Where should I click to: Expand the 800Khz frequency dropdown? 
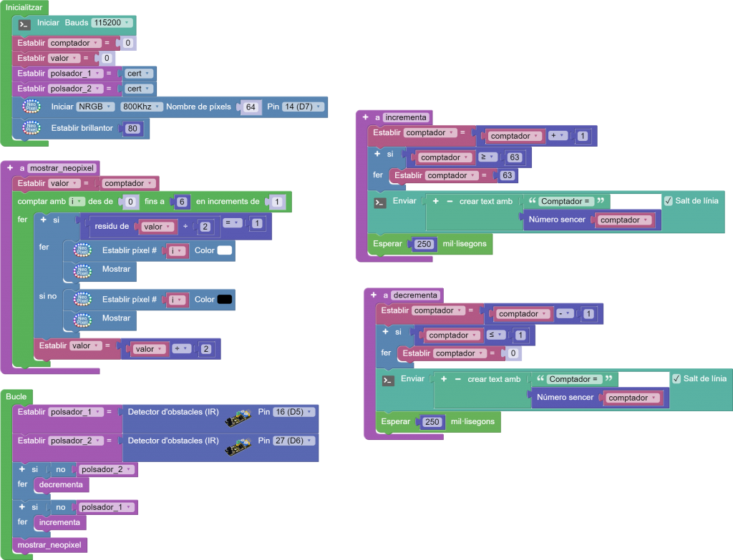coord(140,107)
